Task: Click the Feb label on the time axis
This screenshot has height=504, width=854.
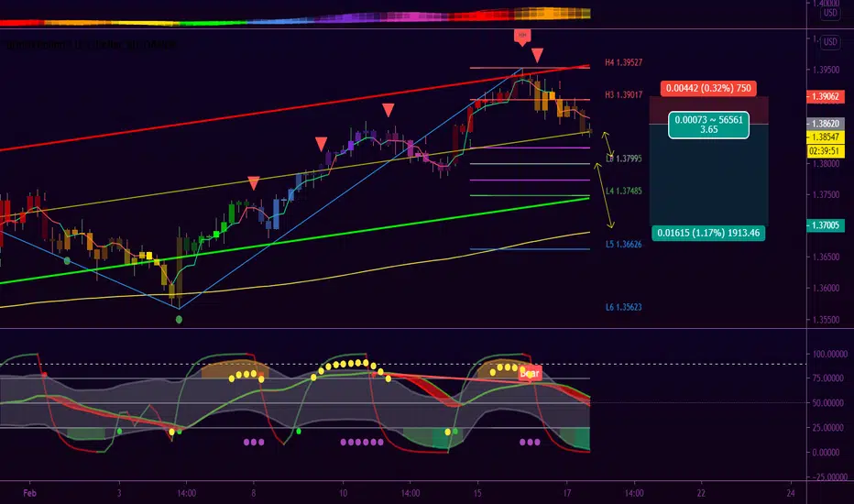Action: click(x=29, y=493)
